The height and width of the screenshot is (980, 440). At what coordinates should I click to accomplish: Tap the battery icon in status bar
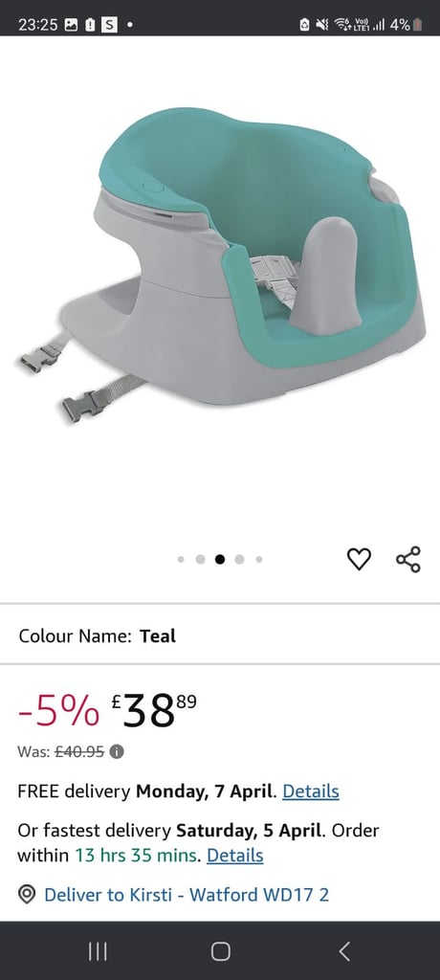click(x=417, y=24)
